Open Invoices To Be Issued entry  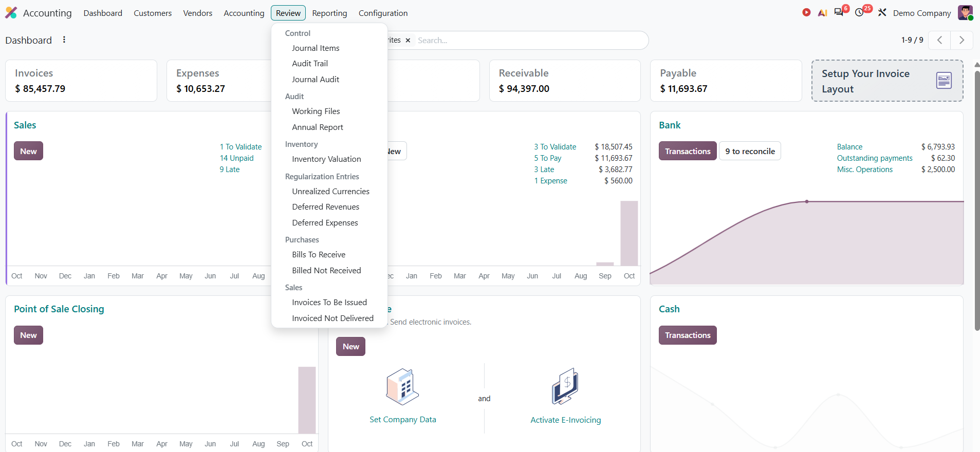coord(329,302)
